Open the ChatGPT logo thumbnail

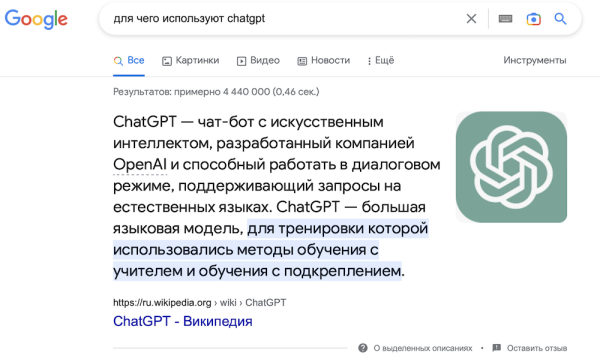(511, 167)
